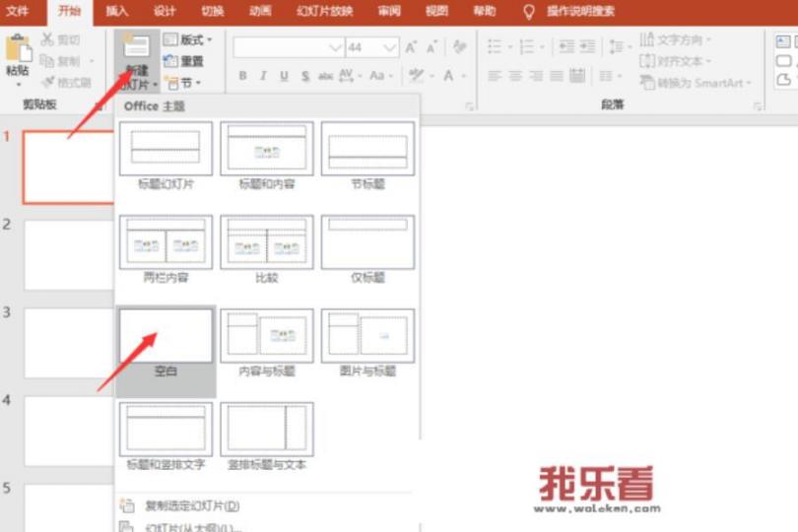Toggle bold formatting (B)
The height and width of the screenshot is (532, 798).
tap(243, 76)
